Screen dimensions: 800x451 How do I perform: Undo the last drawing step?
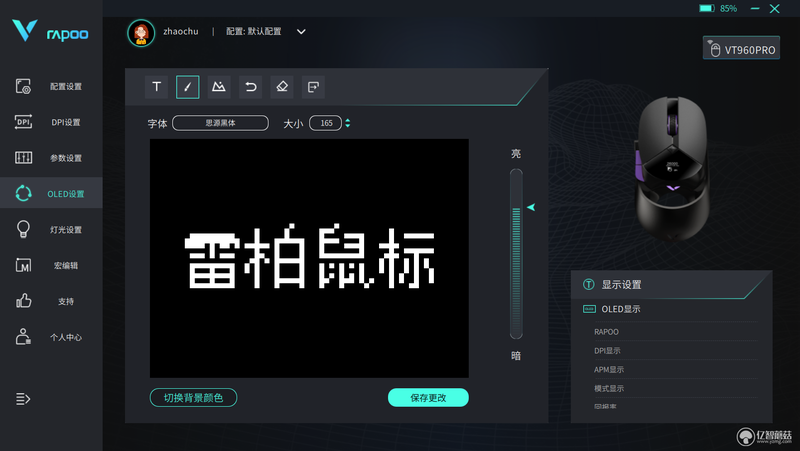click(x=251, y=87)
